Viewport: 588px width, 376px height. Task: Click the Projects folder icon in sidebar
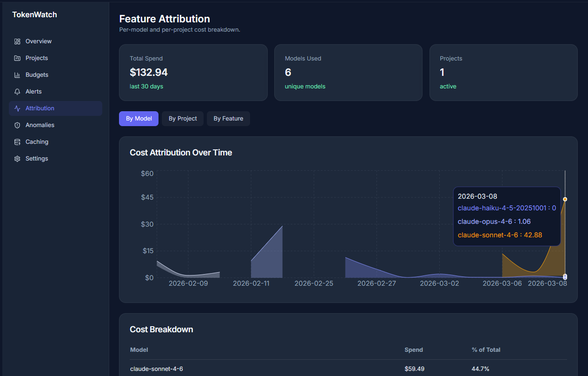tap(17, 58)
